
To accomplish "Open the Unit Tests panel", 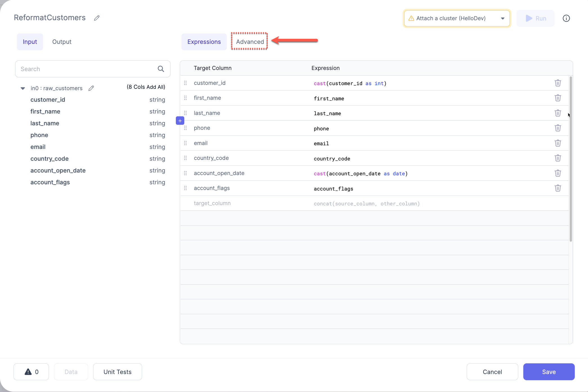I will (x=117, y=371).
